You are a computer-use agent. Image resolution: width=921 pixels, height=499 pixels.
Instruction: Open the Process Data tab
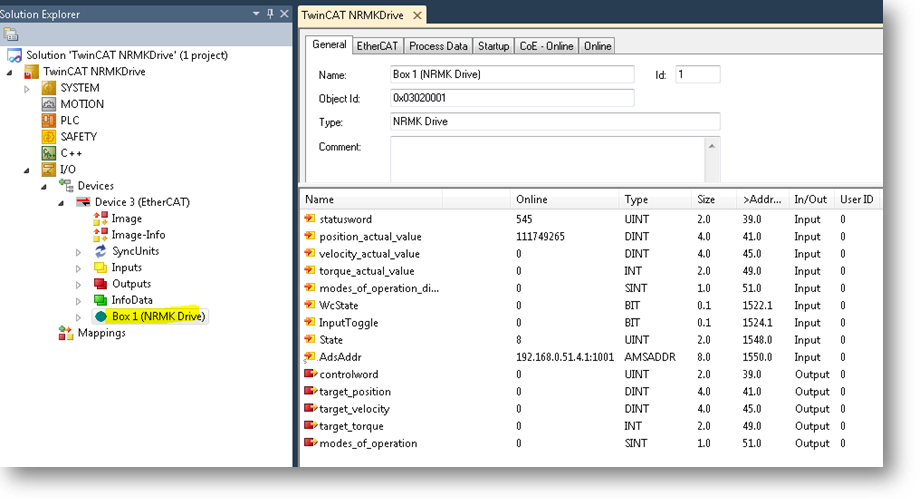(438, 46)
